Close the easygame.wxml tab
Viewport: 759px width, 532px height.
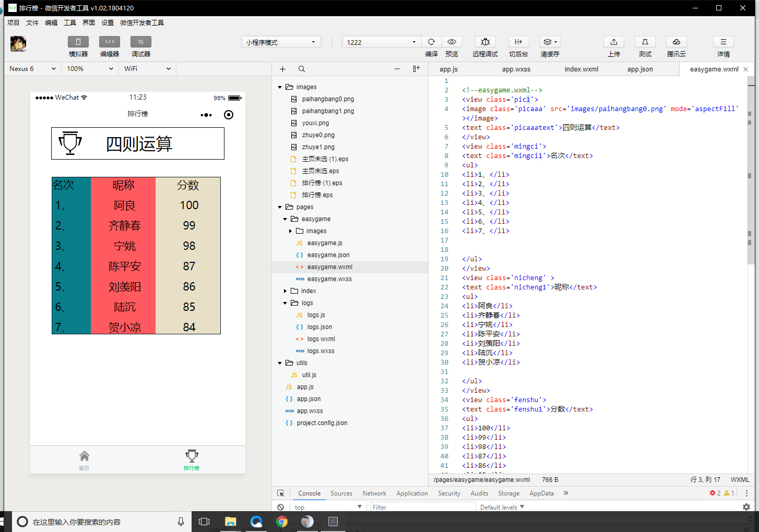pyautogui.click(x=745, y=69)
